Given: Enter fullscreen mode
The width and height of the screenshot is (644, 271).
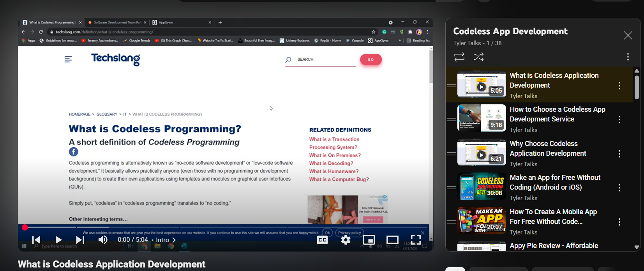Looking at the screenshot, I should click(416, 240).
